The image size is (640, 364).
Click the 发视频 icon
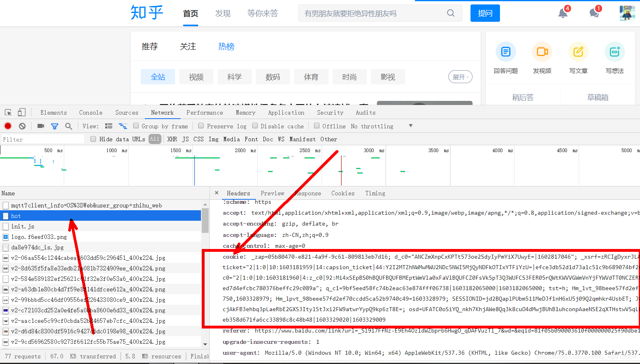coord(542,52)
